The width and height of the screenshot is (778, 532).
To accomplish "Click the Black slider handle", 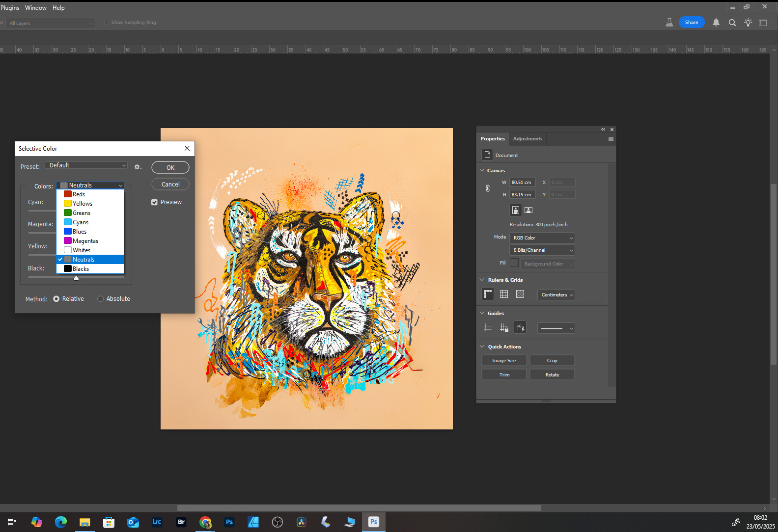I will [76, 278].
